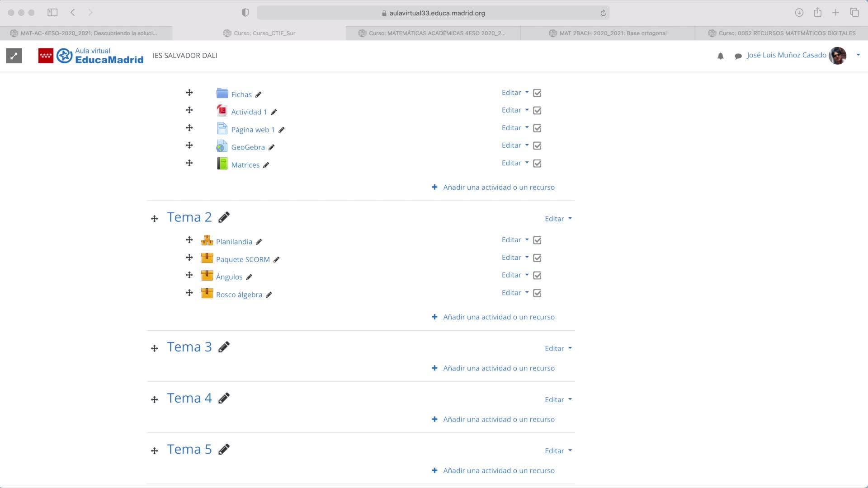Click the move handle beside Planilandia
Screen dimensions: 868x488
189,240
